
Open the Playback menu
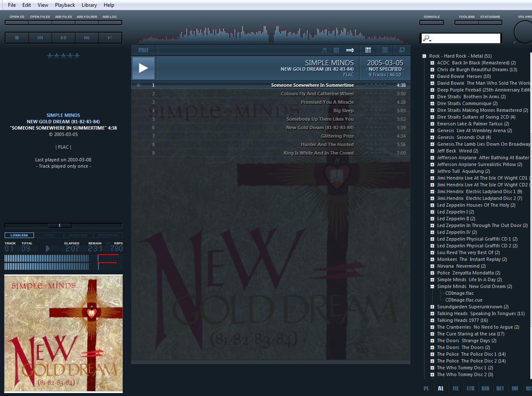coord(65,5)
